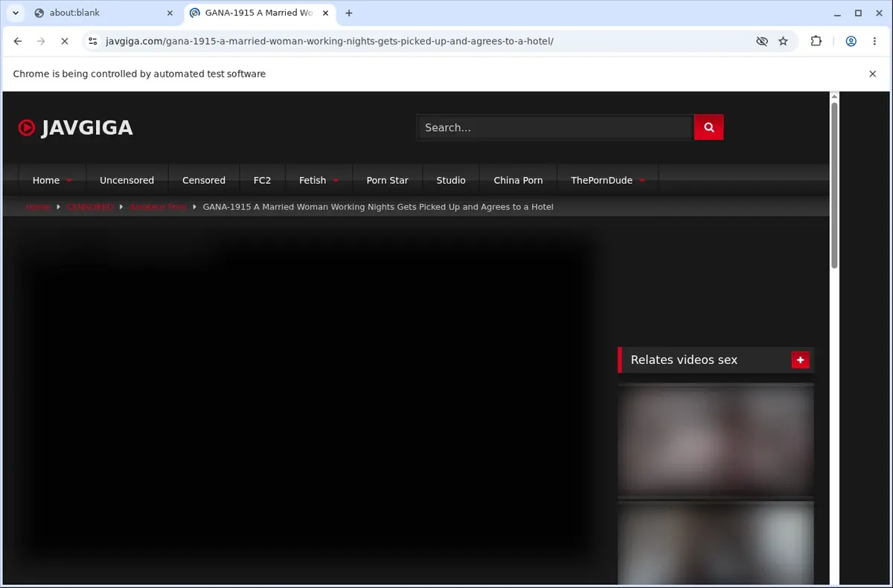This screenshot has width=893, height=588.
Task: Expand the Home dropdown arrow
Action: [69, 181]
